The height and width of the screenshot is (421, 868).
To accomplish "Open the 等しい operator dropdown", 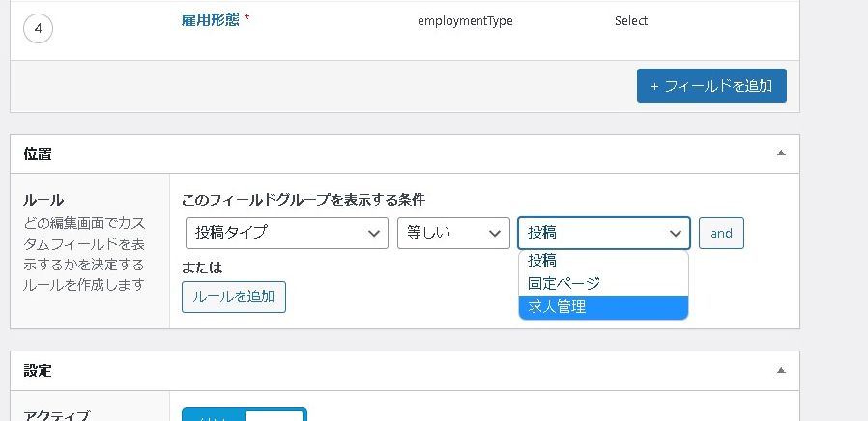I will [453, 233].
